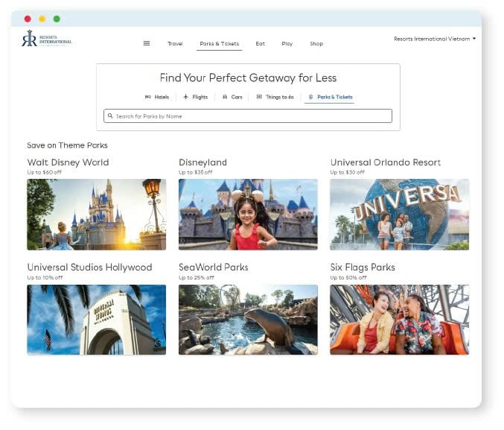This screenshot has height=430, width=504.
Task: Open the Play menu
Action: (287, 43)
